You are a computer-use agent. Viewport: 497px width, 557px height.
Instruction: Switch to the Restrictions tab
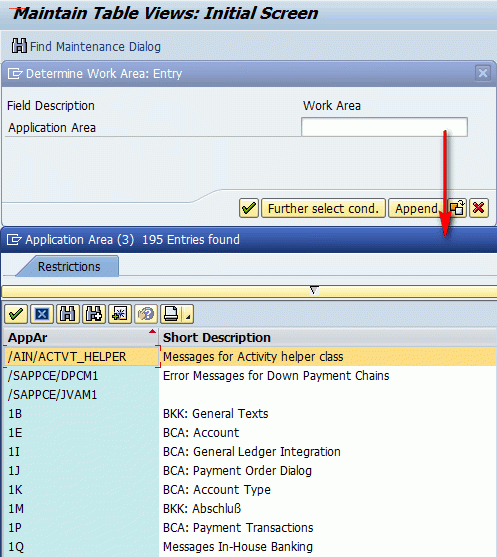point(69,266)
